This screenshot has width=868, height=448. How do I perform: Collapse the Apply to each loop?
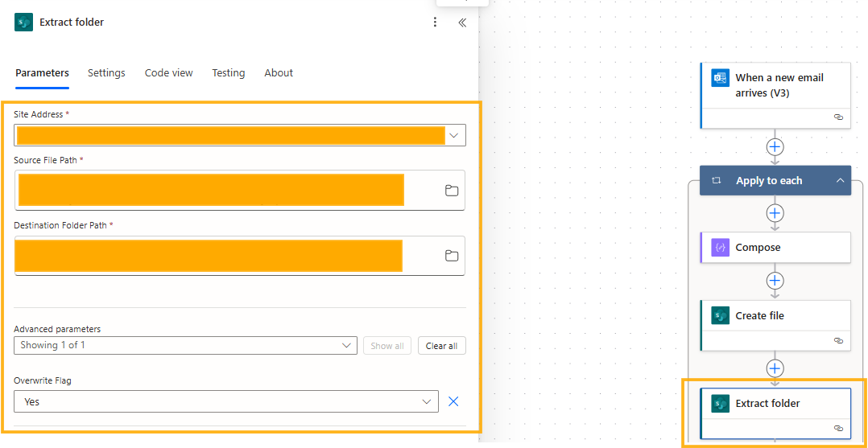[x=840, y=180]
